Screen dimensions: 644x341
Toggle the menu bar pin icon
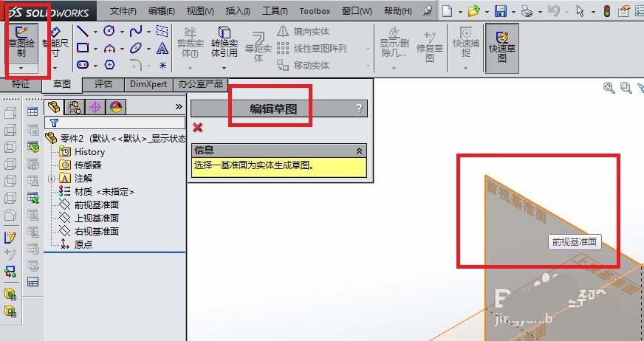pos(428,10)
